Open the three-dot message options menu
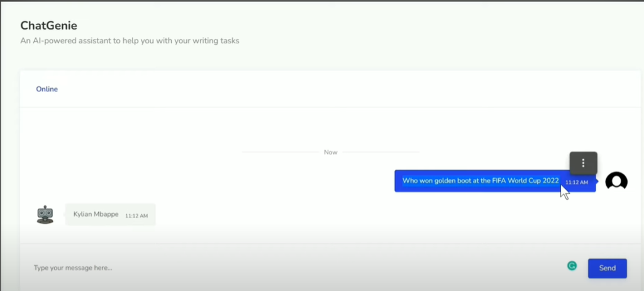The image size is (644, 291). [x=583, y=163]
